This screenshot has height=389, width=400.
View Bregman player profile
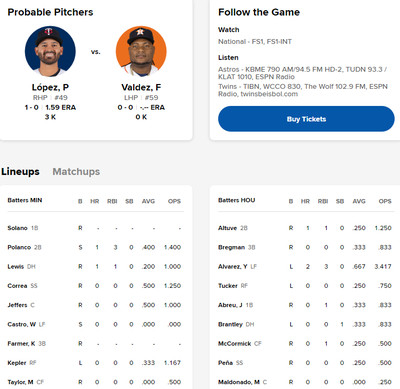click(231, 247)
